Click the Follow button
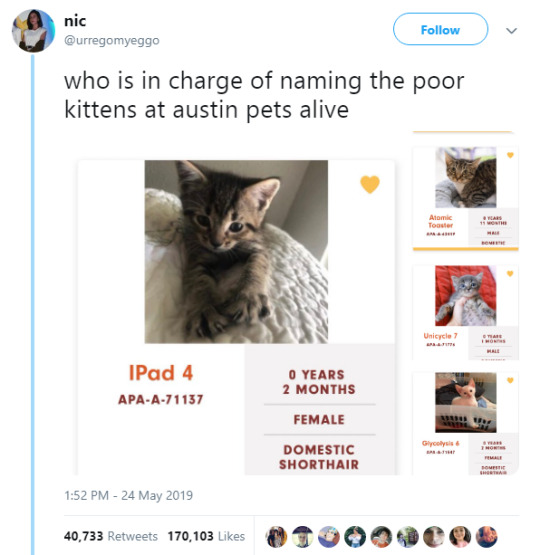 coord(440,29)
